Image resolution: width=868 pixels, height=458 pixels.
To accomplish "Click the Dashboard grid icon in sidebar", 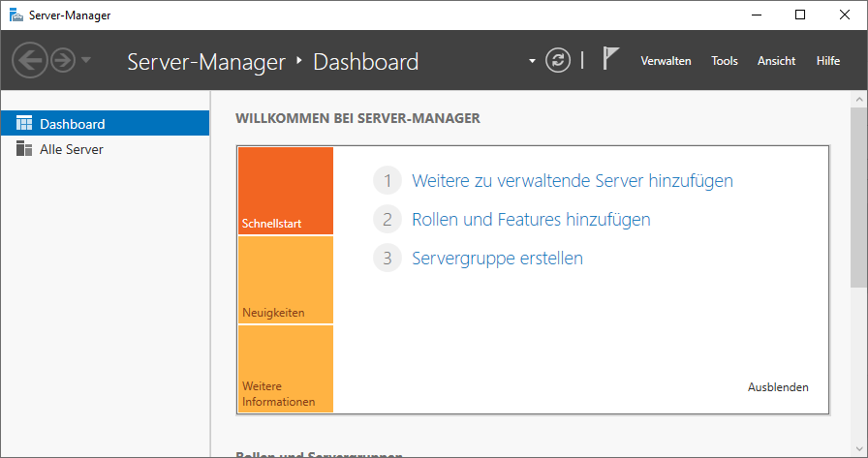I will pos(24,123).
